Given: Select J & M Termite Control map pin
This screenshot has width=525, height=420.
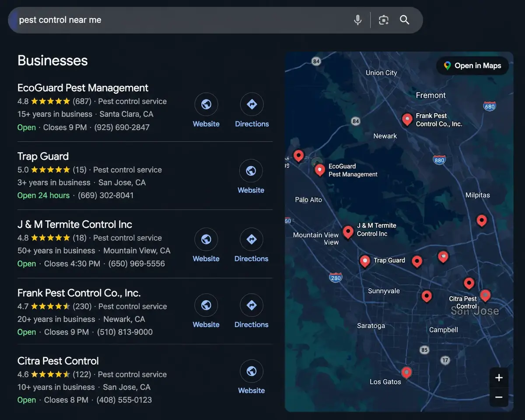Looking at the screenshot, I should click(x=348, y=232).
